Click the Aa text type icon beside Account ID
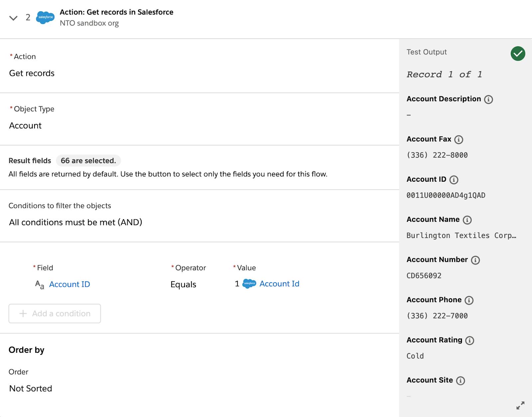The image size is (532, 417). tap(40, 285)
